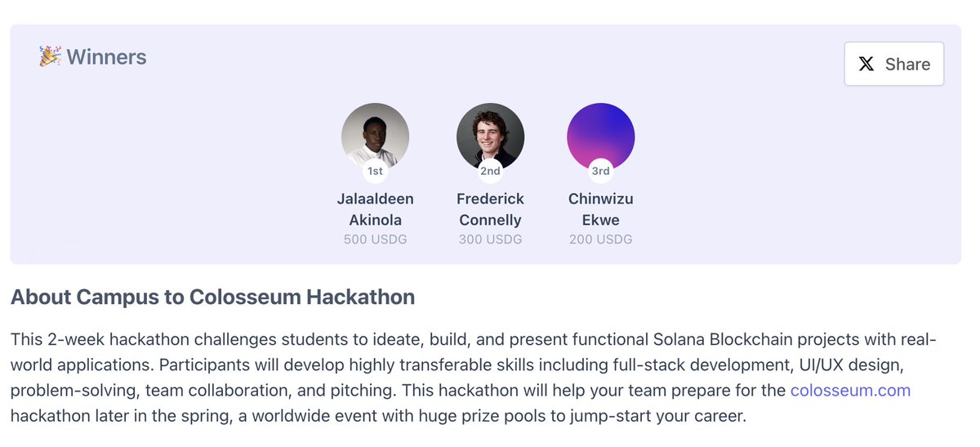Click the 500 USDG prize amount
The image size is (980, 447).
(x=375, y=239)
